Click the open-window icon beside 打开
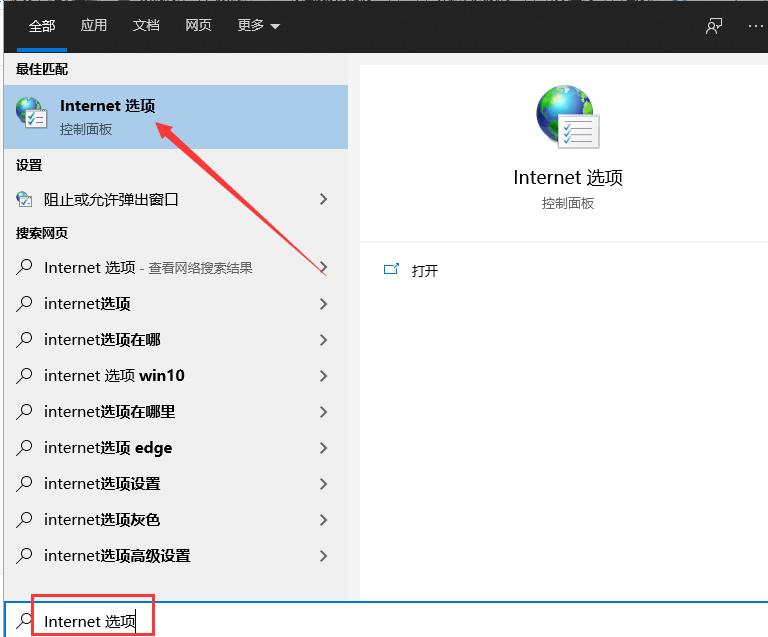Image resolution: width=768 pixels, height=637 pixels. click(x=391, y=269)
